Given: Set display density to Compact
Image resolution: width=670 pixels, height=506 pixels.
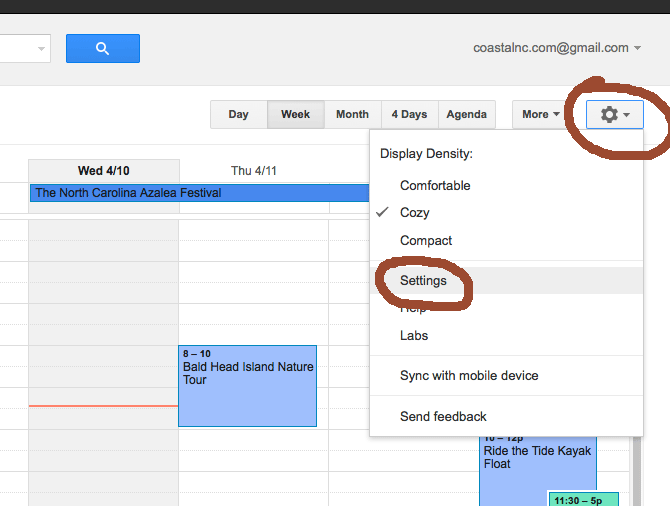Looking at the screenshot, I should pyautogui.click(x=426, y=241).
